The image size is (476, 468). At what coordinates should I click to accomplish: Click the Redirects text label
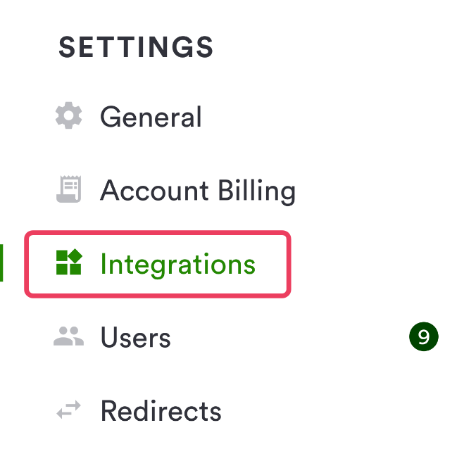pyautogui.click(x=161, y=411)
